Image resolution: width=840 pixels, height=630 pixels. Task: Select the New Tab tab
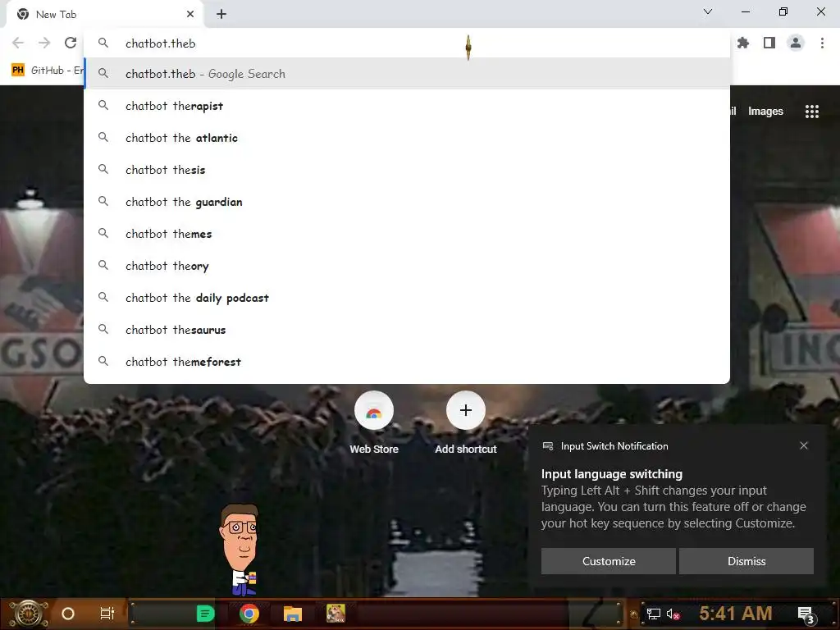tap(104, 15)
